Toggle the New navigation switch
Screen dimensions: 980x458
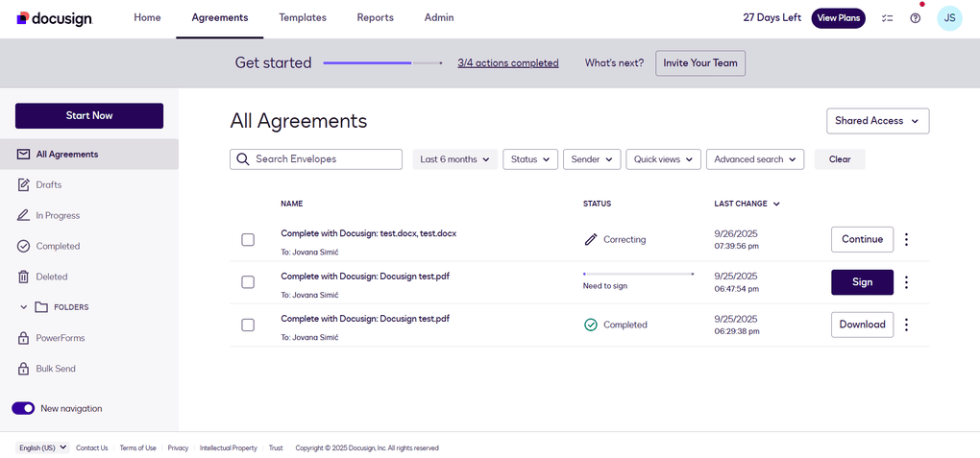pos(23,408)
